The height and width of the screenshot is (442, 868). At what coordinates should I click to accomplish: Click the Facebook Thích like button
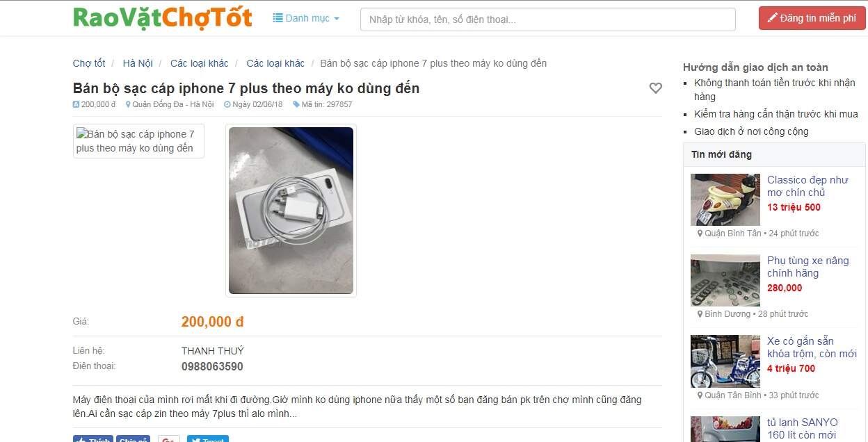(x=93, y=439)
